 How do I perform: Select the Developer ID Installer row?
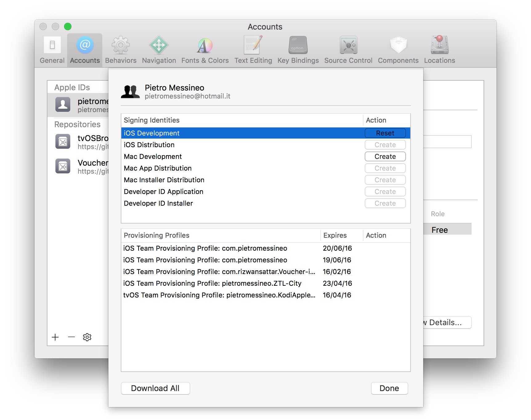265,203
